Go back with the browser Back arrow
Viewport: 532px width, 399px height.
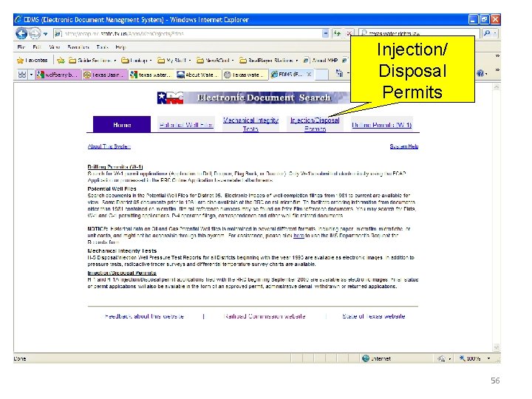tap(21, 33)
